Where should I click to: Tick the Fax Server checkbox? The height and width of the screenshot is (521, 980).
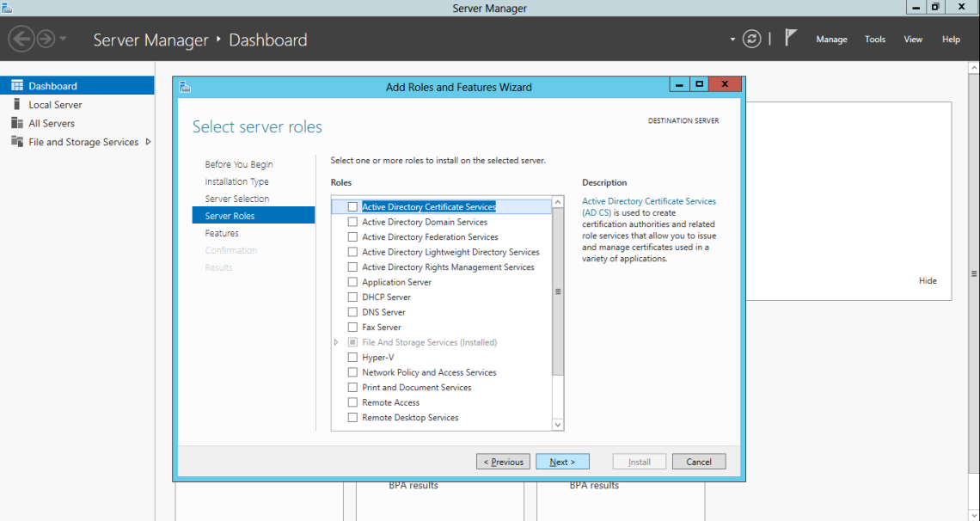(x=352, y=327)
